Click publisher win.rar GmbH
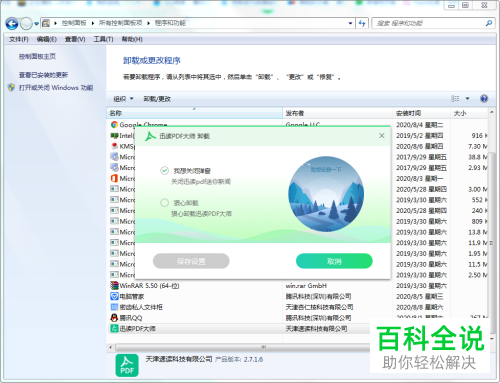 point(306,286)
